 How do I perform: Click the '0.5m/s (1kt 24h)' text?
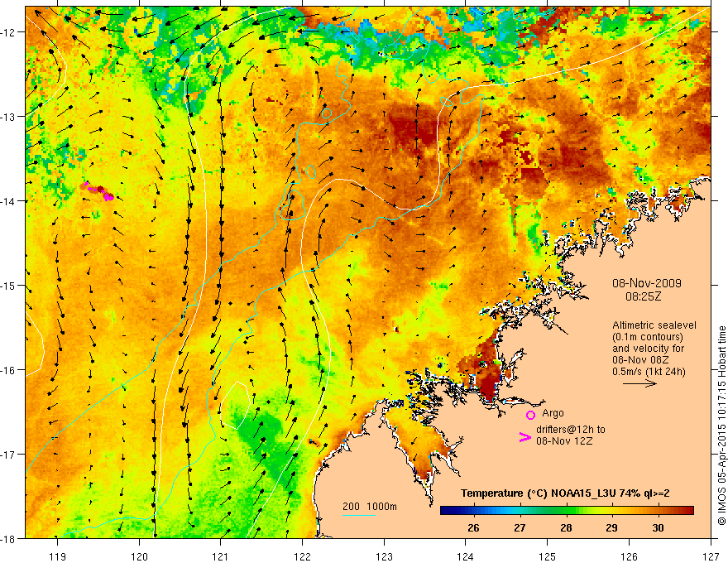coord(649,371)
